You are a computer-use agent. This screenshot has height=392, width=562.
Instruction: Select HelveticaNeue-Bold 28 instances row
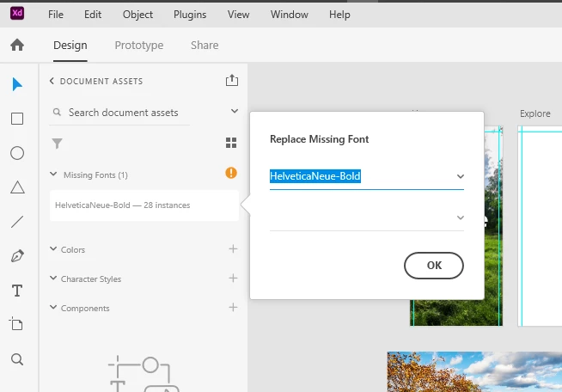144,205
